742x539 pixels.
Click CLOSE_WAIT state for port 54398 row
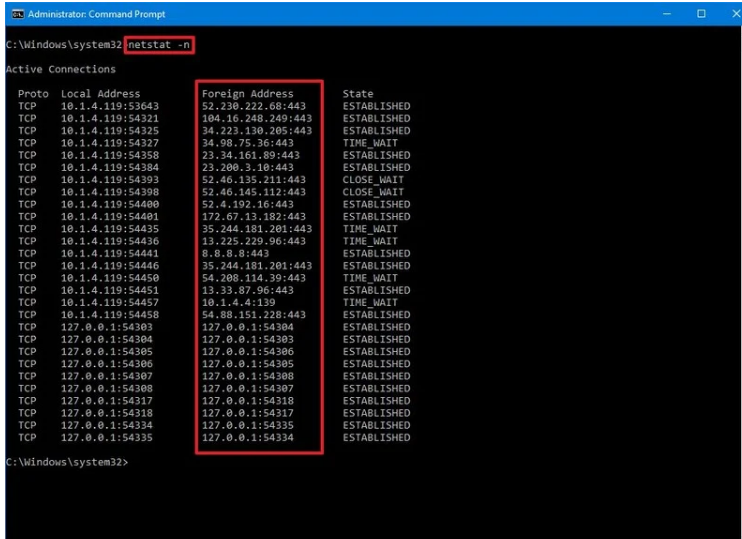tap(373, 192)
